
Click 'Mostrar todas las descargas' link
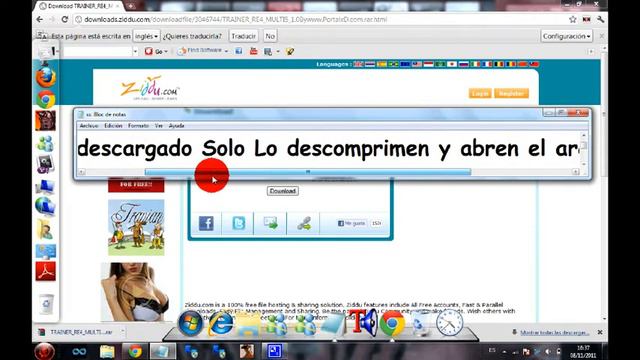[x=554, y=333]
